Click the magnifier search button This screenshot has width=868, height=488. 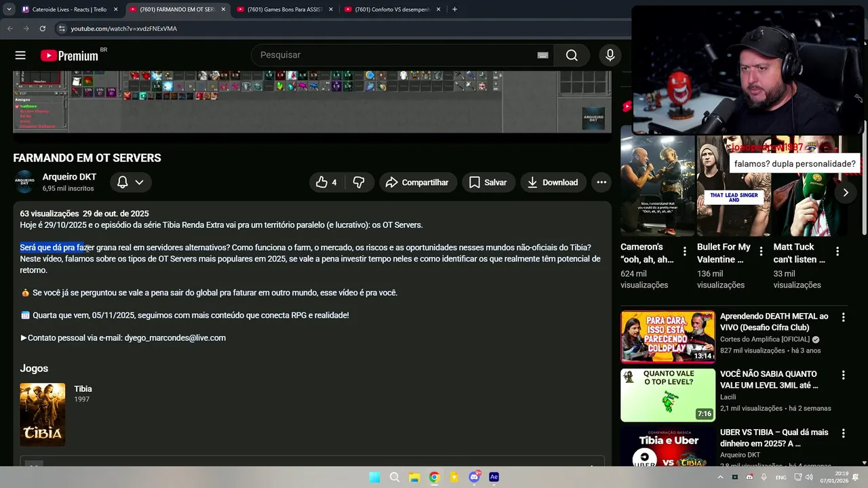(x=572, y=56)
